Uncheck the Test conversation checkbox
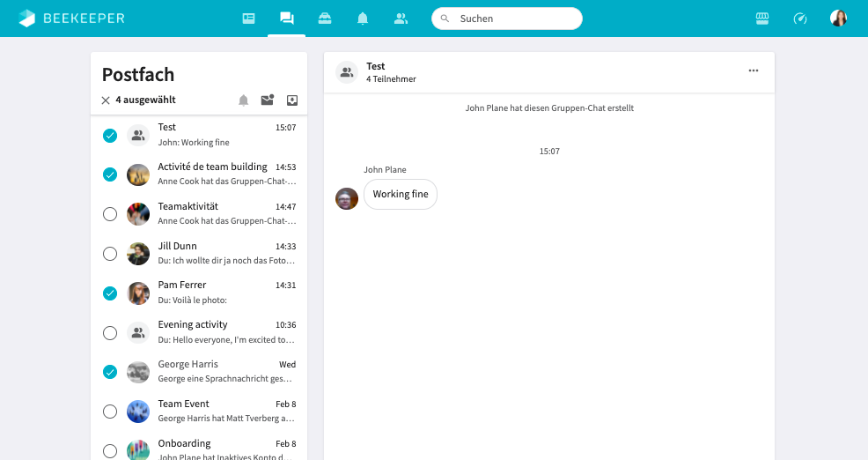 pos(110,135)
